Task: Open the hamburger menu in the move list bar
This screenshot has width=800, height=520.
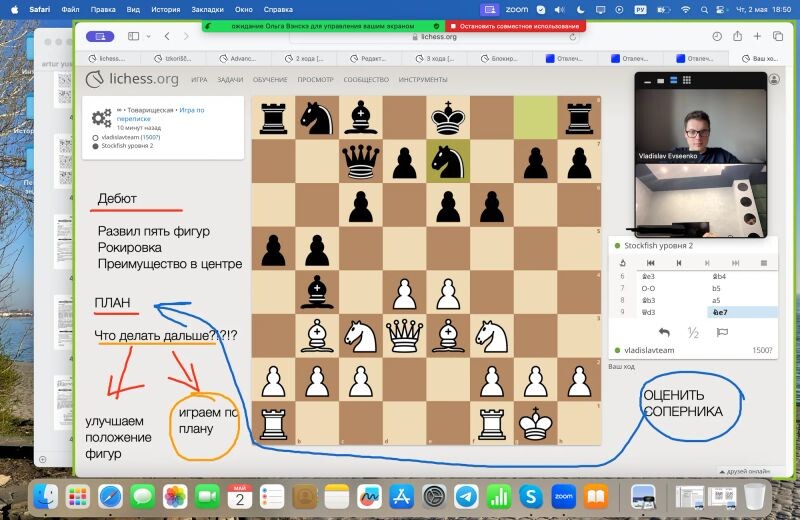Action: 763,263
